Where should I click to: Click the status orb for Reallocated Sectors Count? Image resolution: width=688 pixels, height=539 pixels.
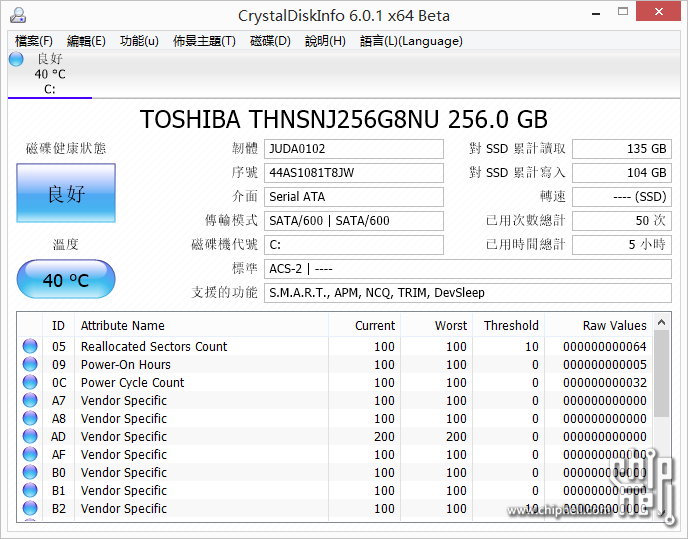tap(30, 346)
